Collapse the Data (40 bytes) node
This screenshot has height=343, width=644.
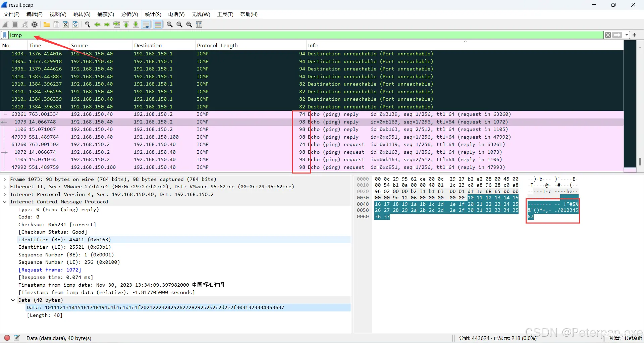click(13, 300)
